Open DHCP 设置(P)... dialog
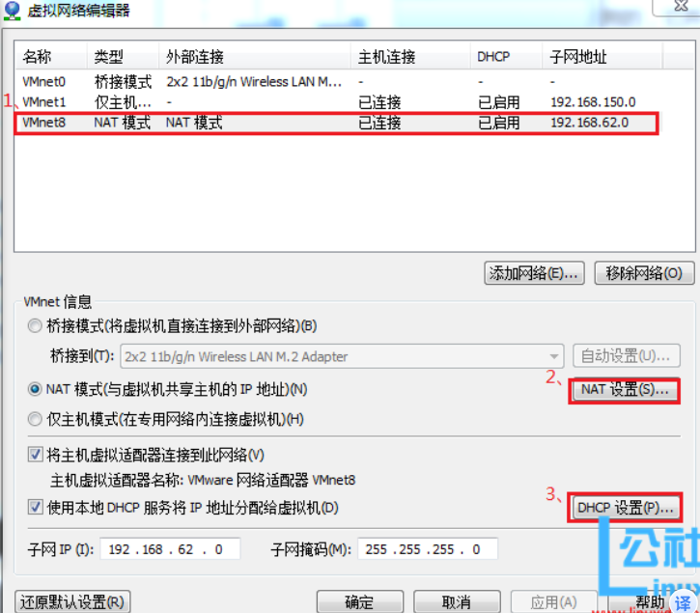The height and width of the screenshot is (613, 700). (625, 508)
